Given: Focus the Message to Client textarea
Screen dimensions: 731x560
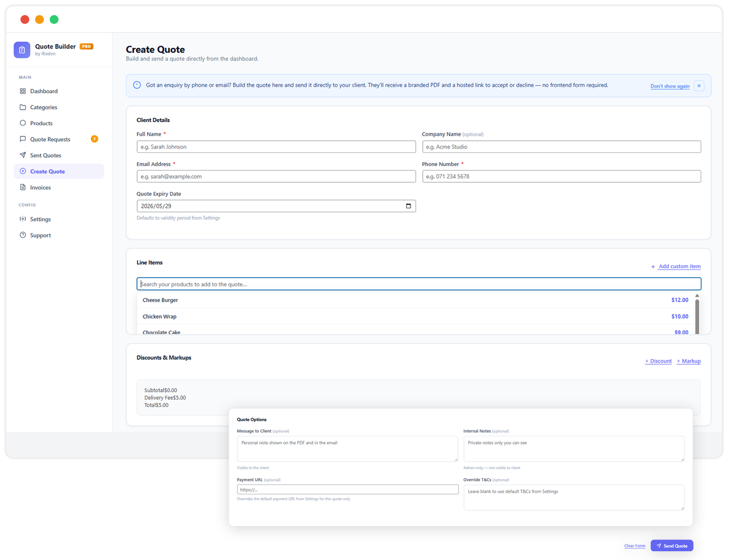Looking at the screenshot, I should pyautogui.click(x=347, y=448).
